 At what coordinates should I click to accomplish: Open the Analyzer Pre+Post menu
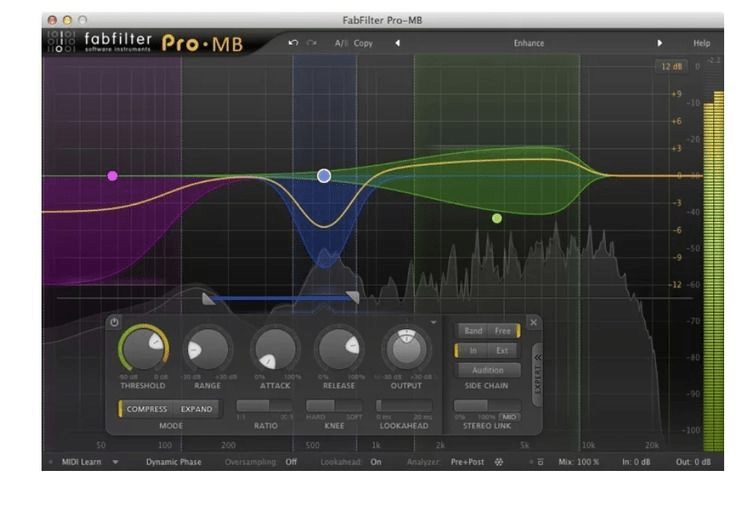tap(467, 462)
